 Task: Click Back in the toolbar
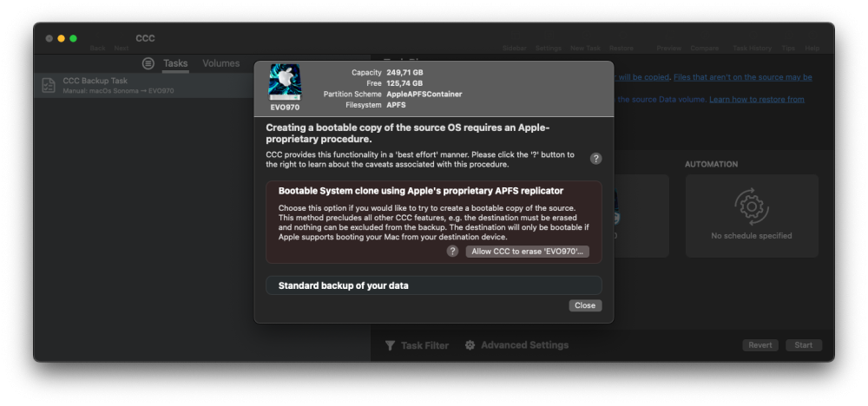[x=97, y=48]
